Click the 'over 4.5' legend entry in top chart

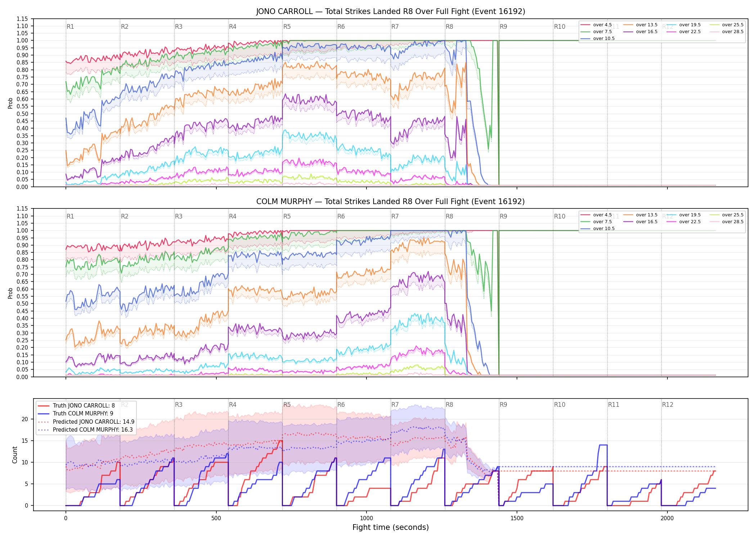tap(596, 25)
